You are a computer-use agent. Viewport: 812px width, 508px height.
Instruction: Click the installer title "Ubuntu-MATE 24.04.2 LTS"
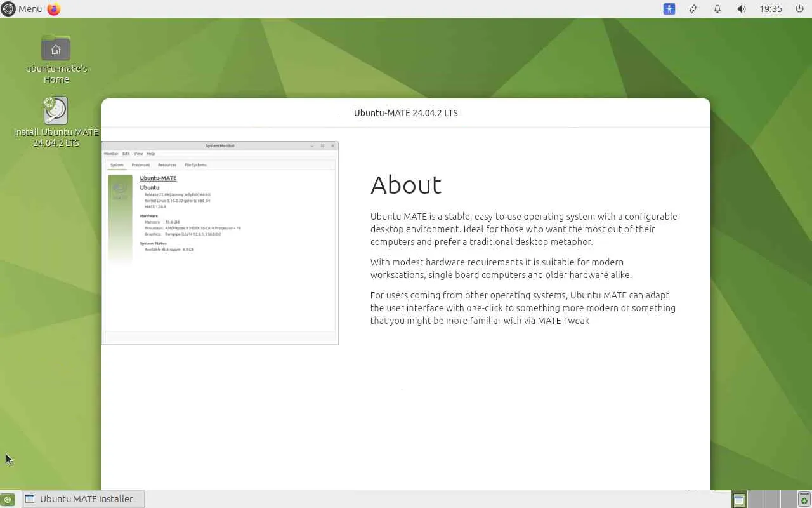406,113
